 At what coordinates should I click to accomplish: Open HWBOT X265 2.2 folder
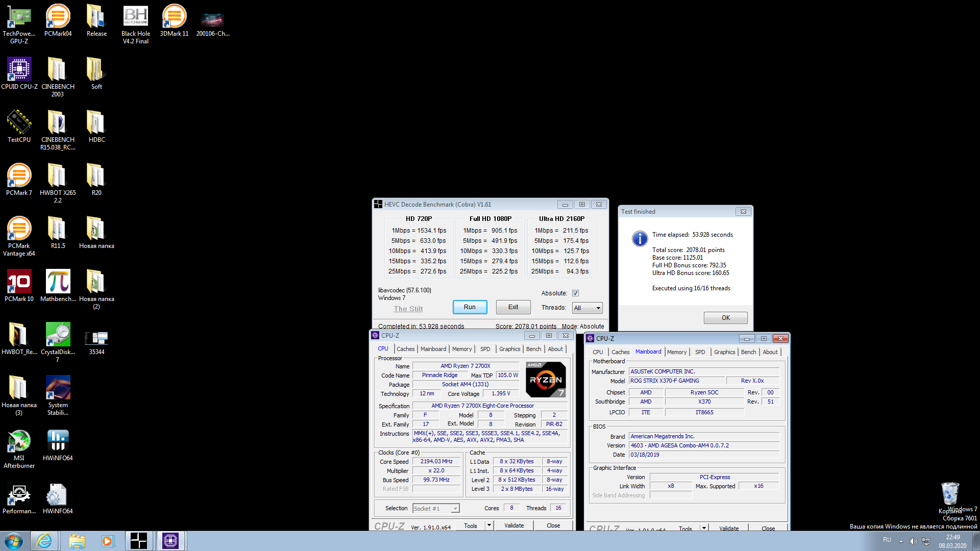point(58,183)
